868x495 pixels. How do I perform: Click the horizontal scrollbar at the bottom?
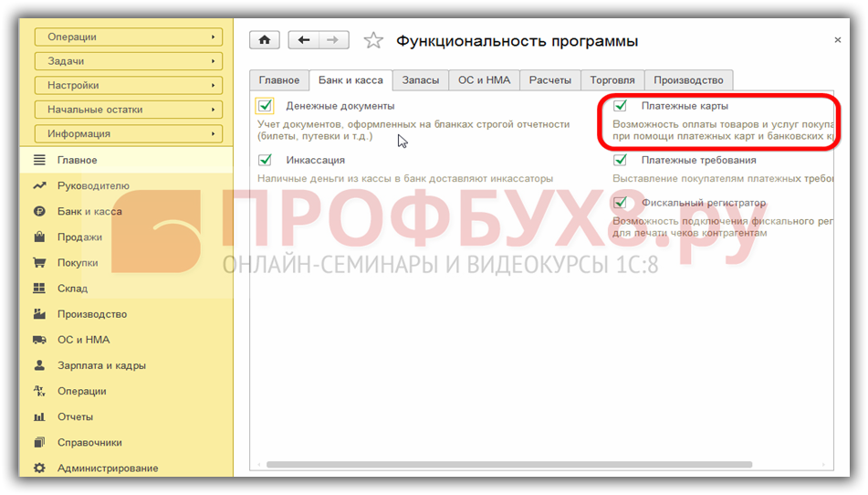(539, 465)
